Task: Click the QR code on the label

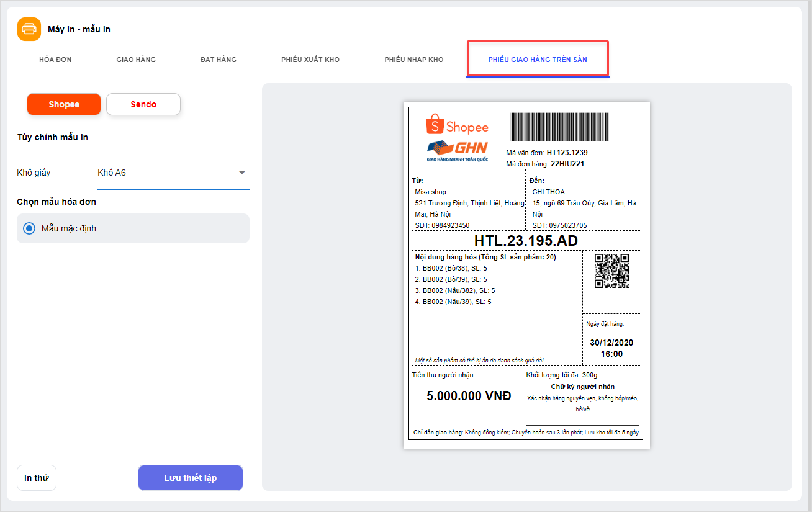Action: coord(611,271)
